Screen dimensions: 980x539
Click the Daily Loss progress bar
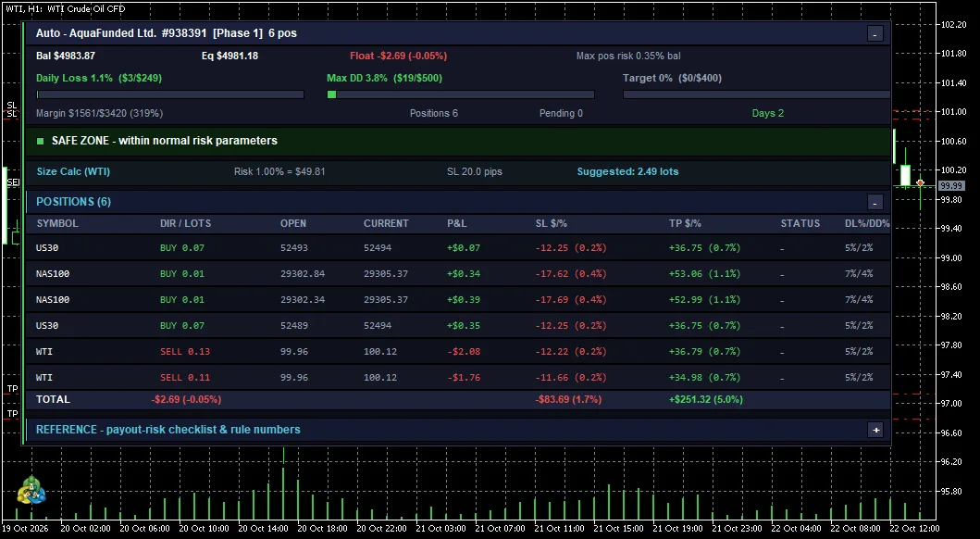[170, 94]
